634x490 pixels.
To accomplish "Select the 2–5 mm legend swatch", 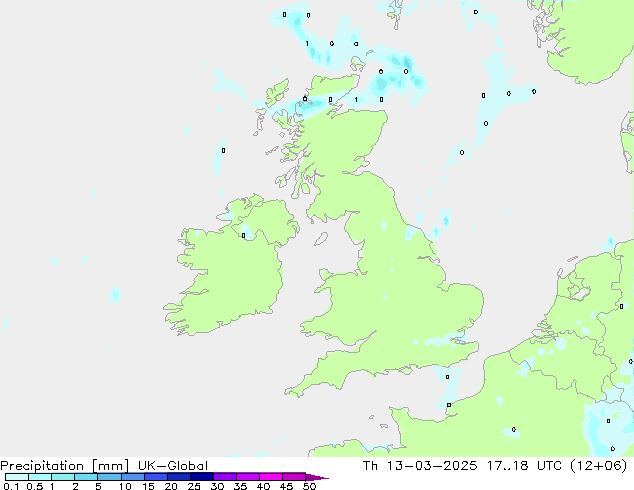I will click(x=86, y=477).
